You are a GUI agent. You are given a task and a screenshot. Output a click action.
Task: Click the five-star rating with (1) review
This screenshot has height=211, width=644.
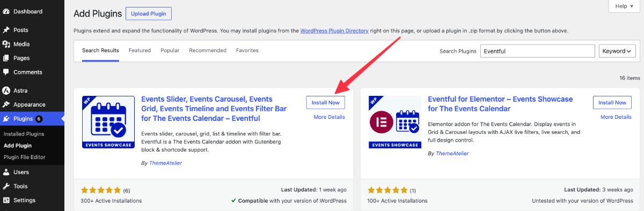click(x=392, y=190)
